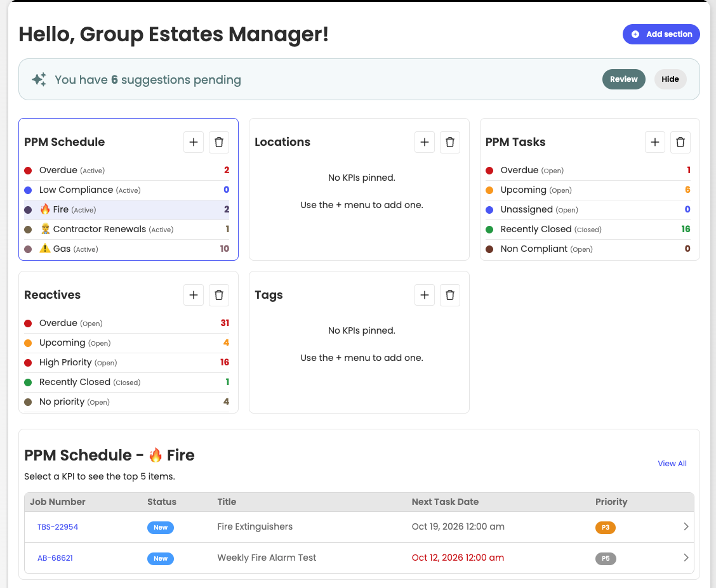Screen dimensions: 716x588
Task: Select the High Priority (Open) KPI
Action: pos(126,362)
